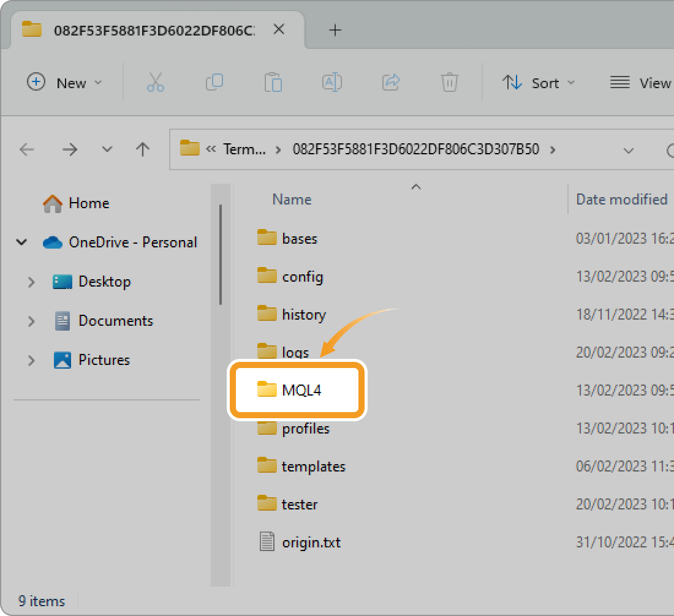674x616 pixels.
Task: Open the Sort options dropdown
Action: (539, 83)
